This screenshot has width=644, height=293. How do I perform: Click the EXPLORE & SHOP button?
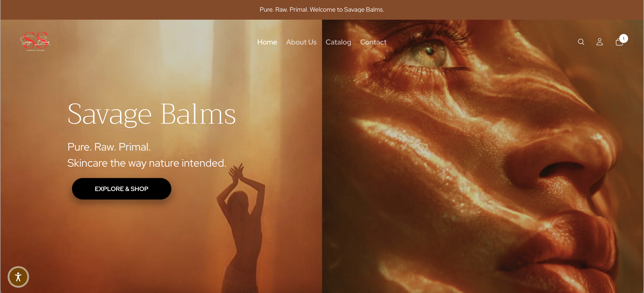[x=121, y=189]
